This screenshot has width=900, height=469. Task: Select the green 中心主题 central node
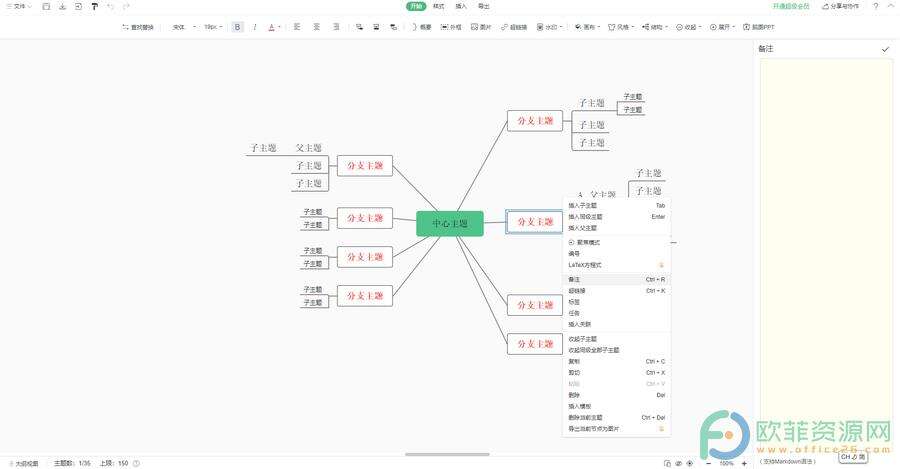(x=450, y=223)
